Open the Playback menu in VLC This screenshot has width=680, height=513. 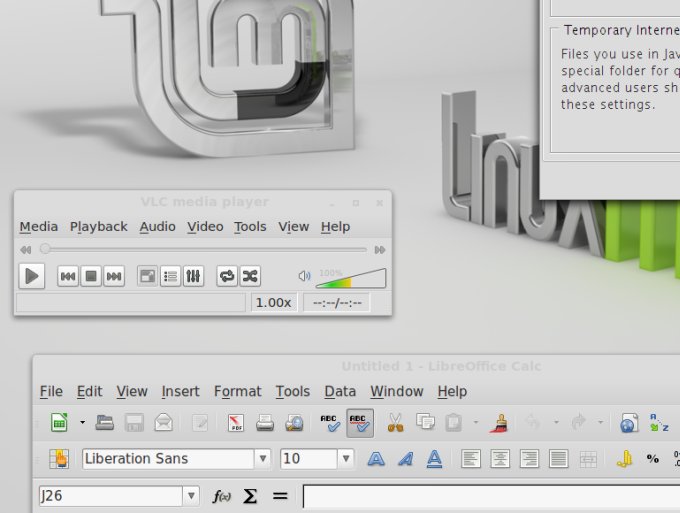pos(98,227)
